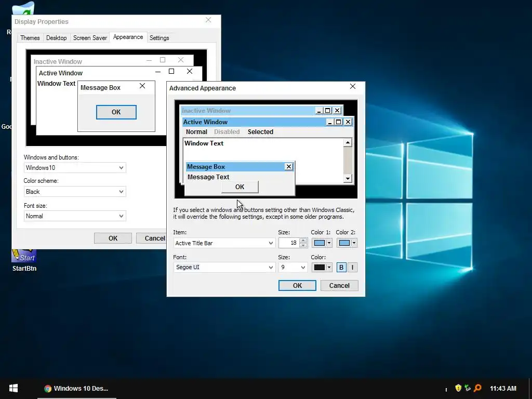
Task: Click Cancel in Display Properties dialog
Action: pos(151,238)
